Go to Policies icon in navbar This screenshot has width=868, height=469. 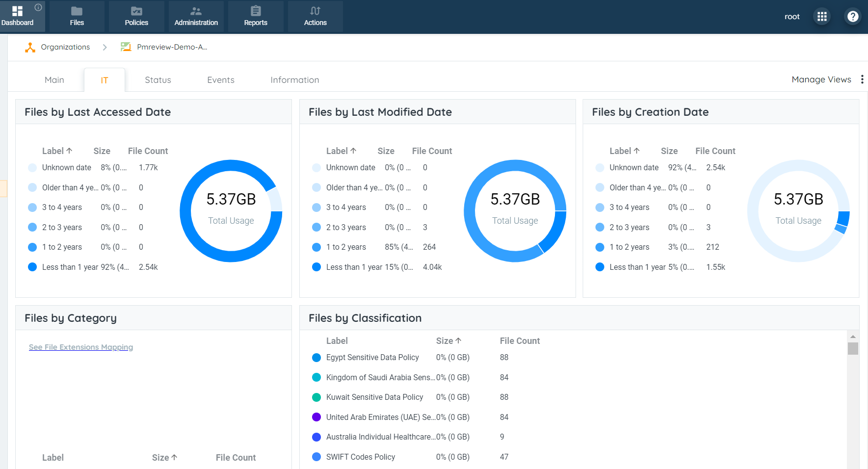coord(136,11)
